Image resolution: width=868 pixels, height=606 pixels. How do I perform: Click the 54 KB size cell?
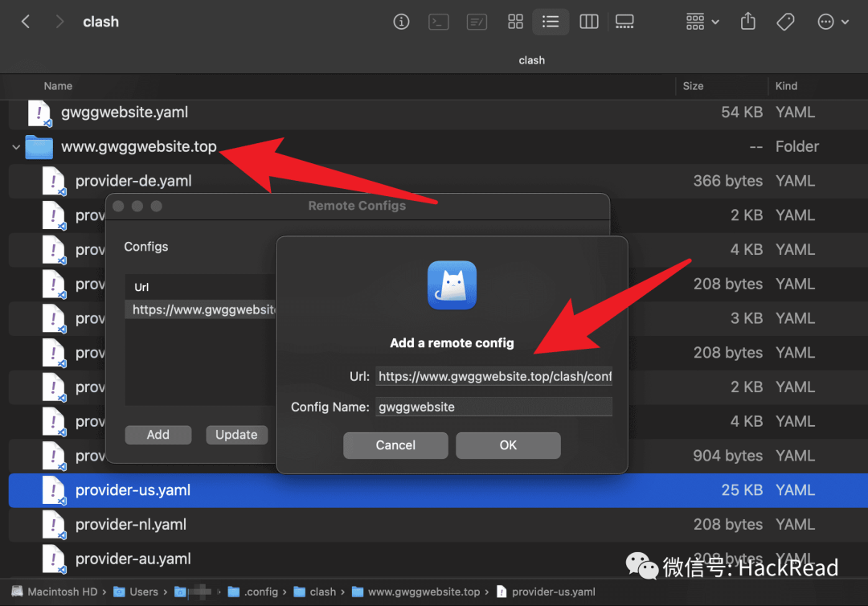[x=742, y=113]
